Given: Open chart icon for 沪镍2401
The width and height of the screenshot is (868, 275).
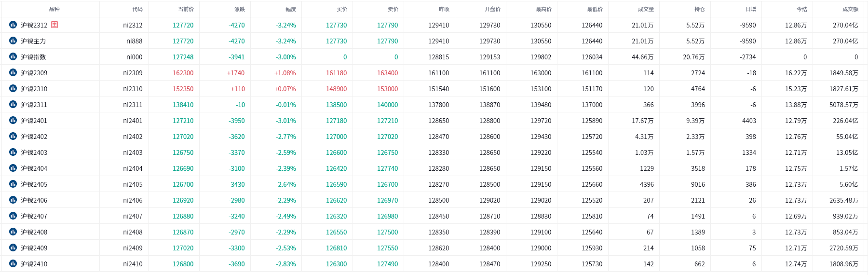Looking at the screenshot, I should tap(13, 120).
